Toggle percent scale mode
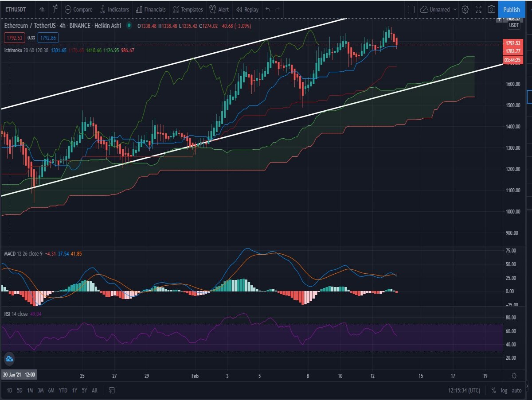Viewport: 532px width, 400px height. point(493,390)
